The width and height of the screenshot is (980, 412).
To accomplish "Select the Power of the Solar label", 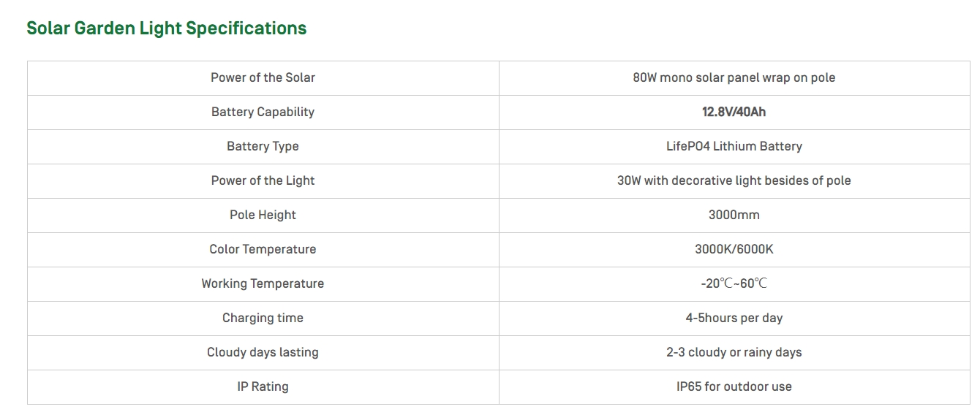I will point(263,77).
